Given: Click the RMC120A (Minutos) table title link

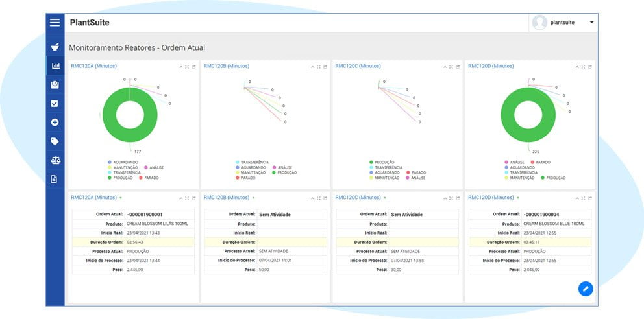Looking at the screenshot, I should 93,197.
